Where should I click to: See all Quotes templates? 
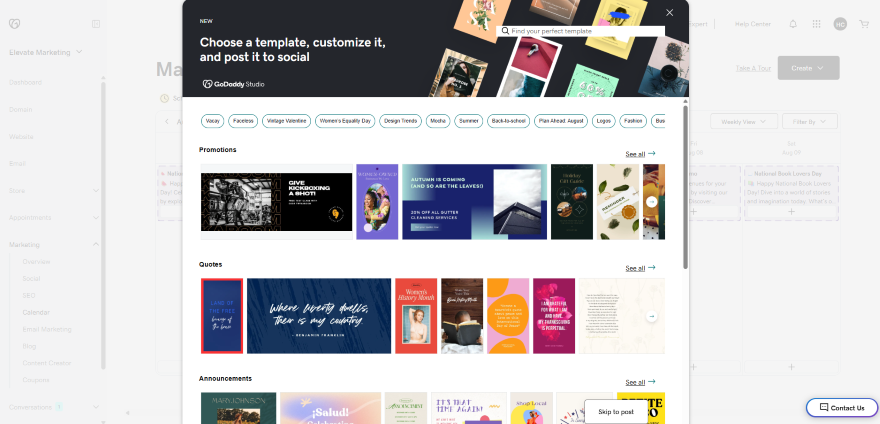tap(640, 268)
